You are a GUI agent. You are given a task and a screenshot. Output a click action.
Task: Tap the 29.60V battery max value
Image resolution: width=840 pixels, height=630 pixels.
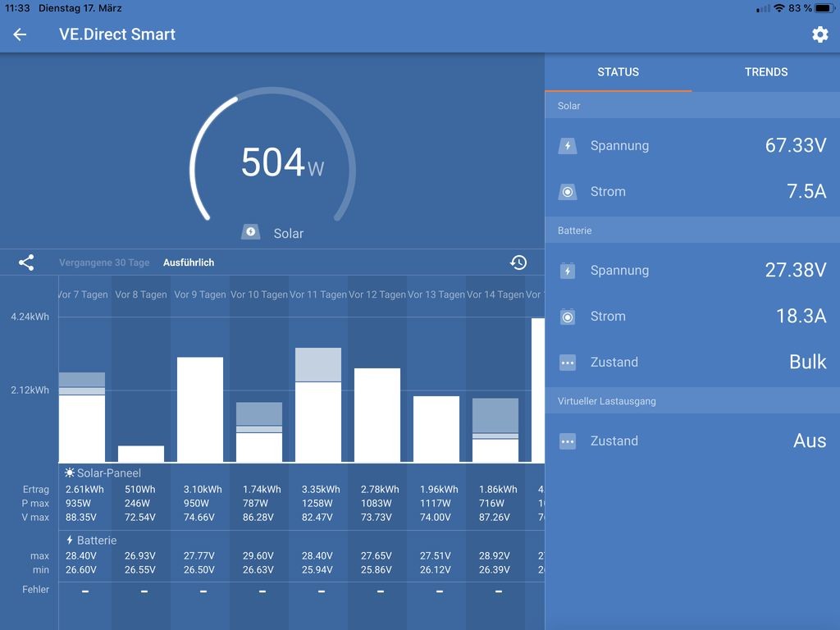pos(258,556)
